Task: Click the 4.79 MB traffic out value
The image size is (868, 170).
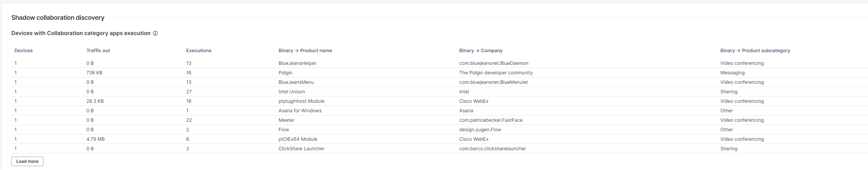Action: (x=95, y=139)
